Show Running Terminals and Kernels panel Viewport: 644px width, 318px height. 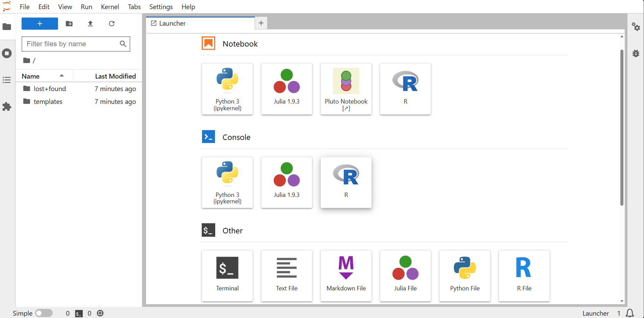pyautogui.click(x=7, y=53)
